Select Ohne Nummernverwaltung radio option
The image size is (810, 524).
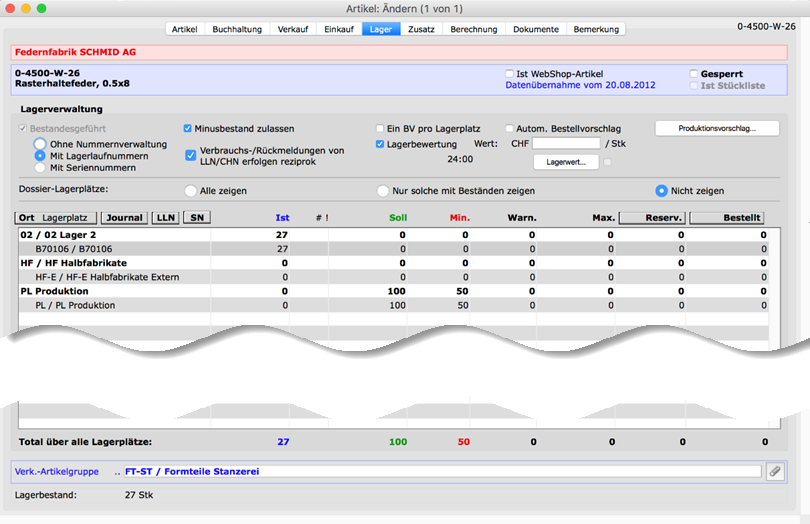pyautogui.click(x=40, y=144)
